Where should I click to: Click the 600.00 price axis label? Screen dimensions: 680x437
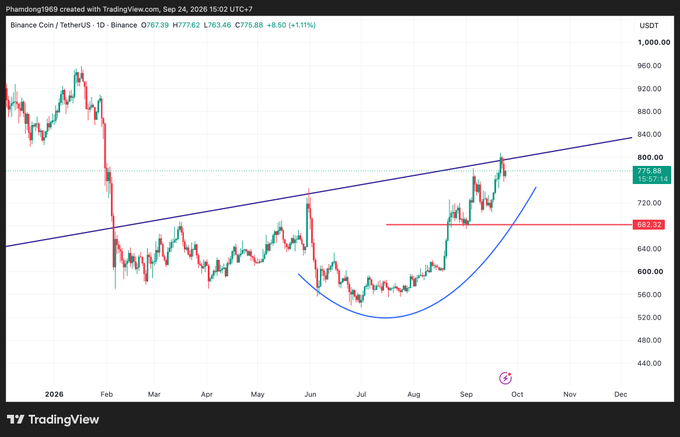(x=649, y=272)
